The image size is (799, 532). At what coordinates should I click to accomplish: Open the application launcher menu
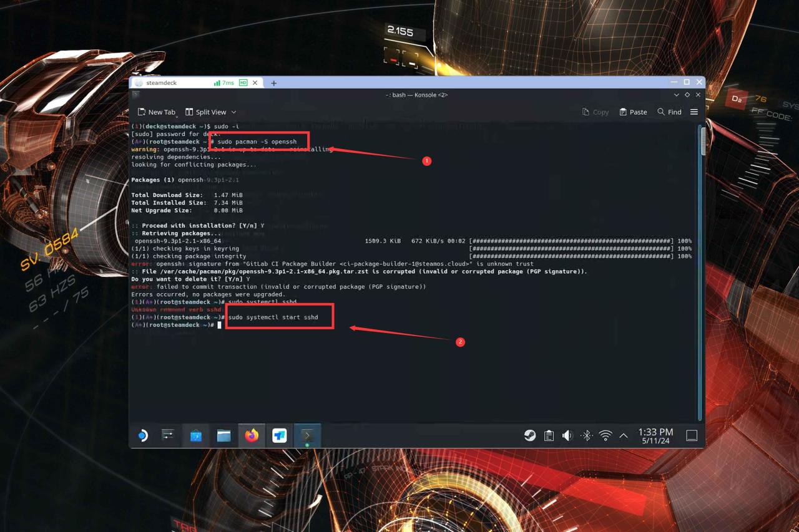pyautogui.click(x=143, y=435)
